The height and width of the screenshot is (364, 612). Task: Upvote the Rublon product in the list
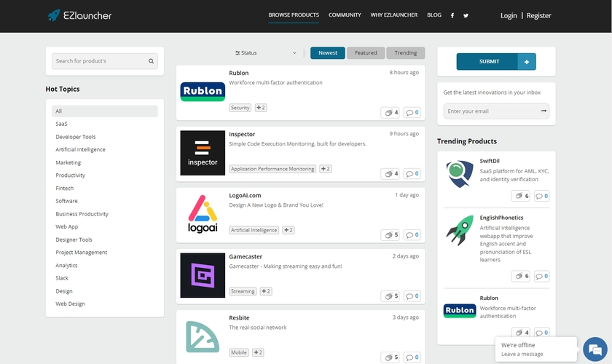[390, 112]
